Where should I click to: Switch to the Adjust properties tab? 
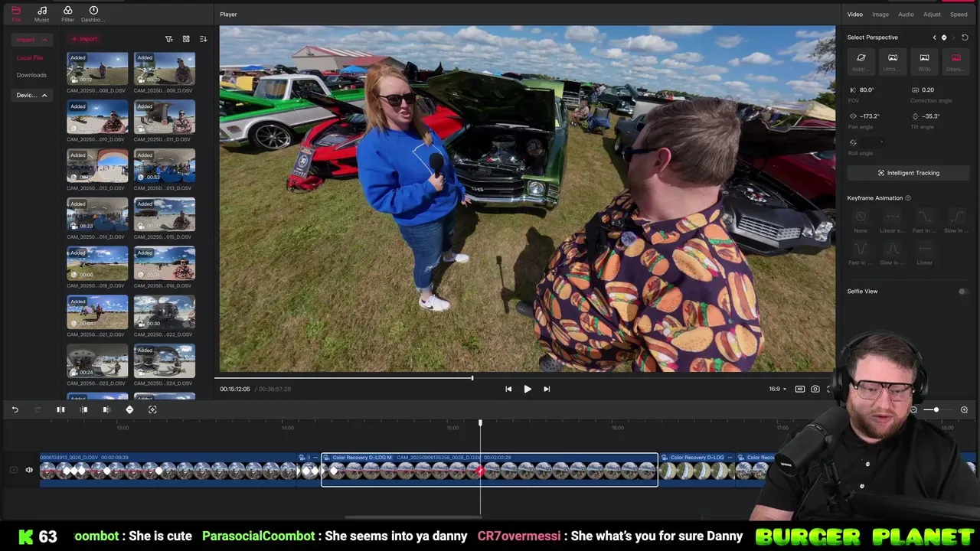pos(932,15)
